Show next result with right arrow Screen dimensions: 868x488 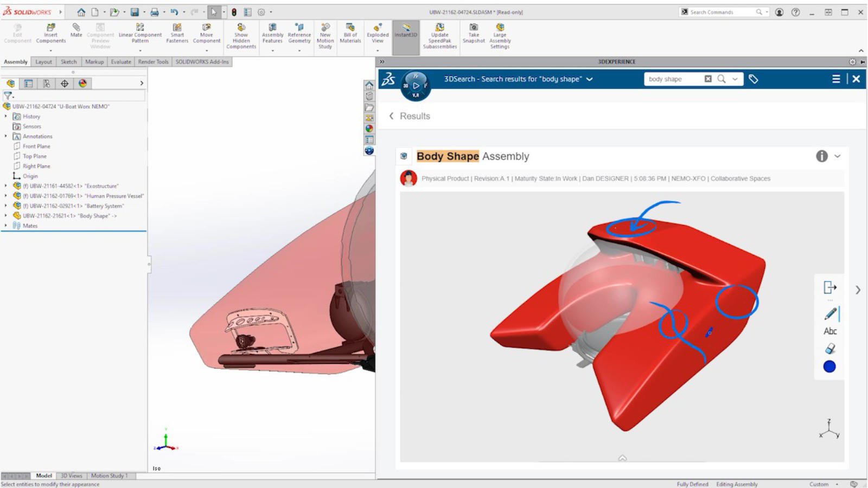pos(858,290)
